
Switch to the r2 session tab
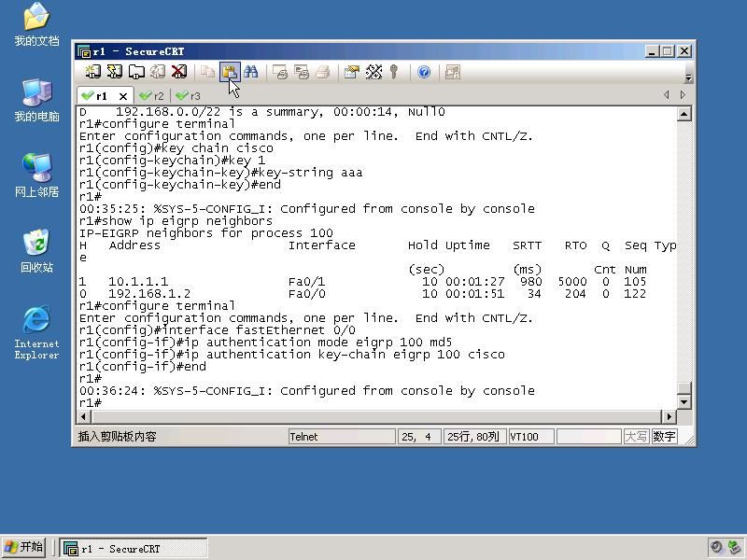click(x=152, y=96)
